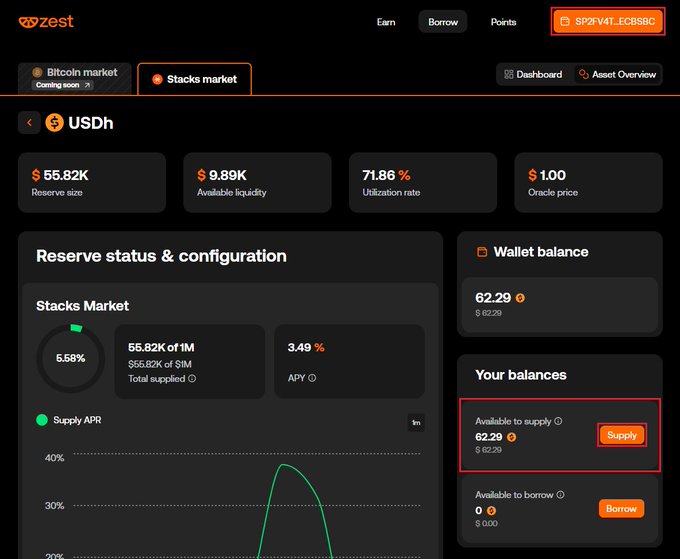
Task: Switch to Dashboard view
Action: (533, 75)
